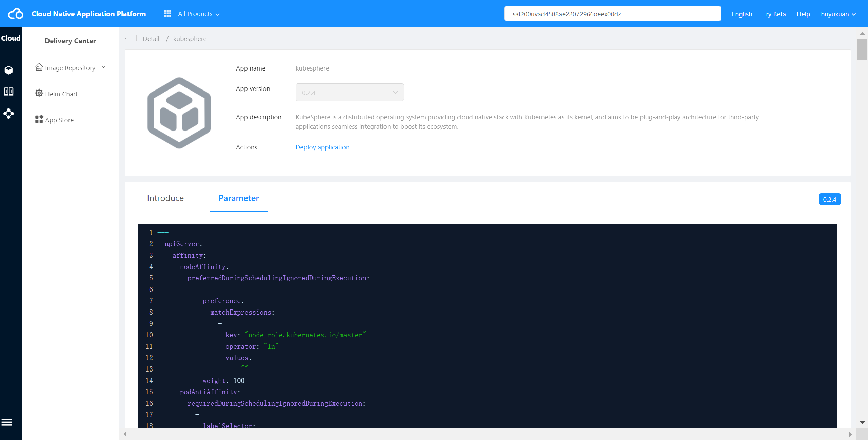The width and height of the screenshot is (868, 440).
Task: Select the Parameter tab
Action: (x=239, y=198)
